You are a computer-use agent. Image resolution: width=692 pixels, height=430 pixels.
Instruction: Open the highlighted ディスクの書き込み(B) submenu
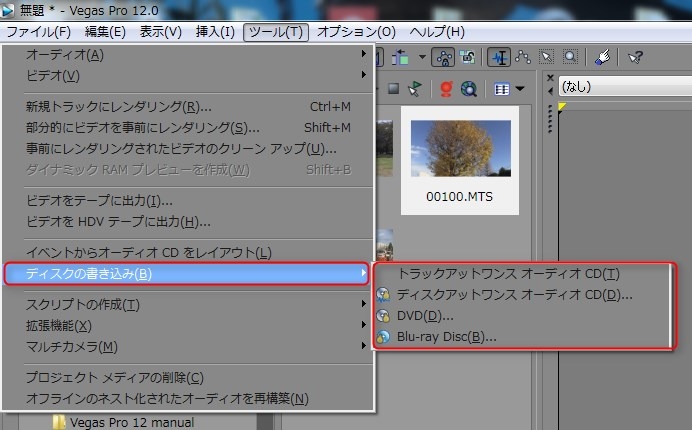(x=186, y=274)
